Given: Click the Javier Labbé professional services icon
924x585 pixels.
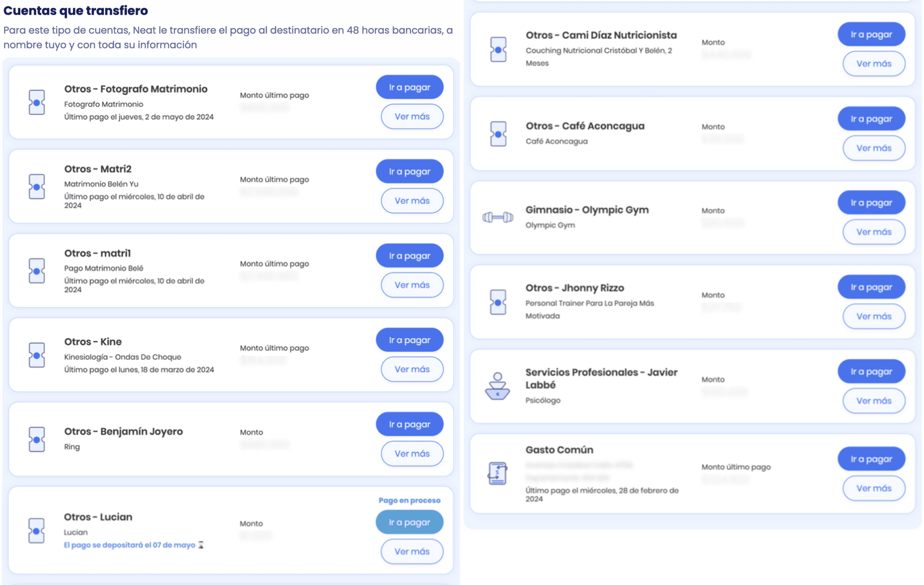Looking at the screenshot, I should tap(498, 386).
